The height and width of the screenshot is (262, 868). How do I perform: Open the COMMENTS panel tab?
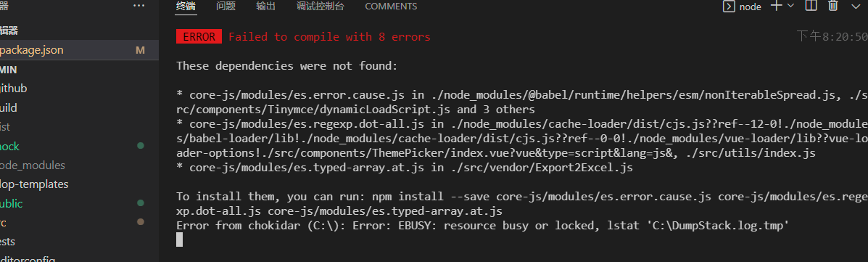click(x=391, y=7)
